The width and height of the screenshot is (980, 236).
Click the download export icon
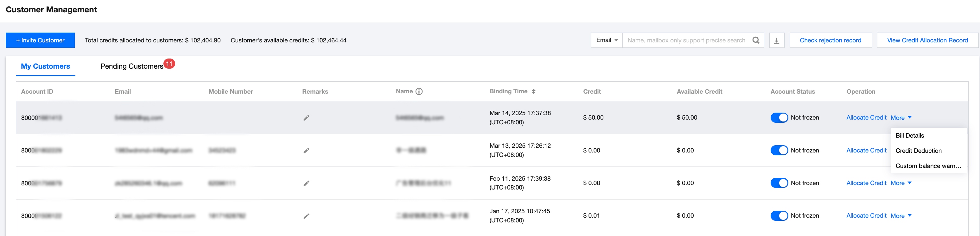click(776, 40)
